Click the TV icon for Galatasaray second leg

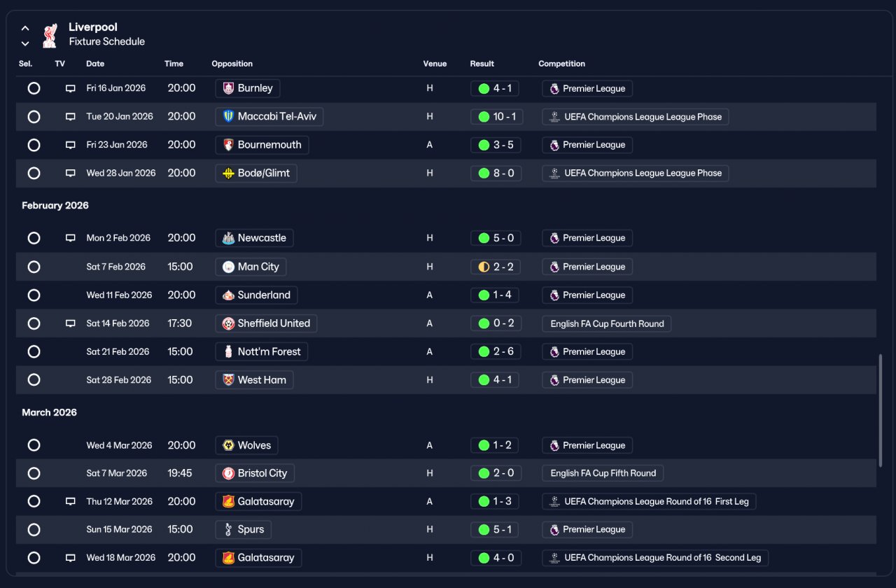pos(70,558)
